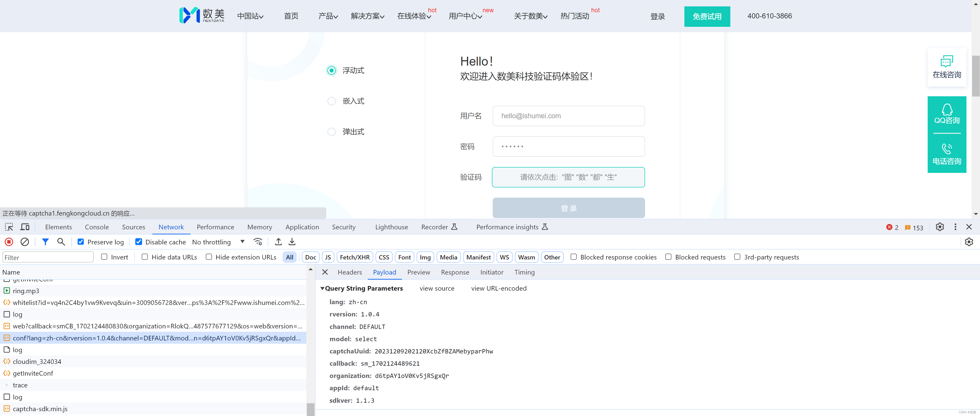The image size is (980, 416).
Task: Expand the 在线体验 menu
Action: [414, 16]
